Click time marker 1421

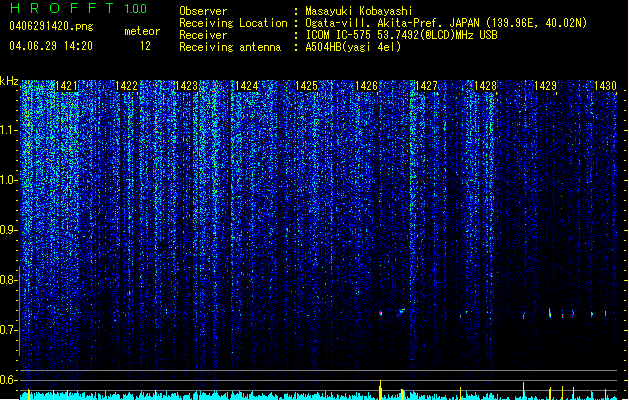pyautogui.click(x=66, y=86)
